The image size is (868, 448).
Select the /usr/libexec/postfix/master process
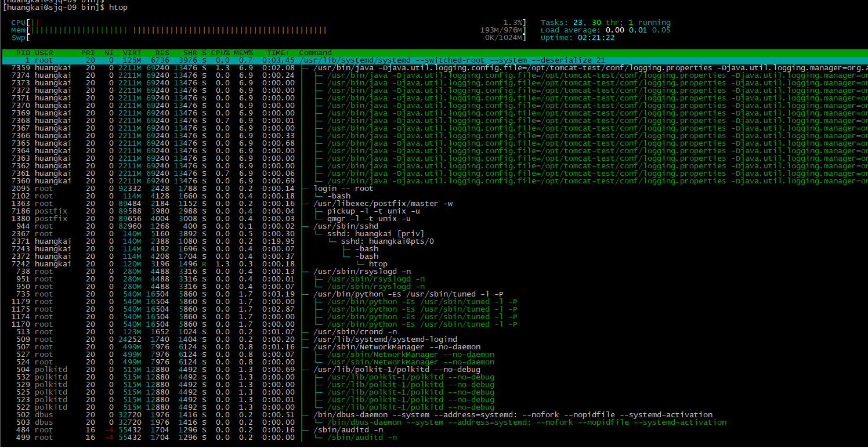click(434, 204)
